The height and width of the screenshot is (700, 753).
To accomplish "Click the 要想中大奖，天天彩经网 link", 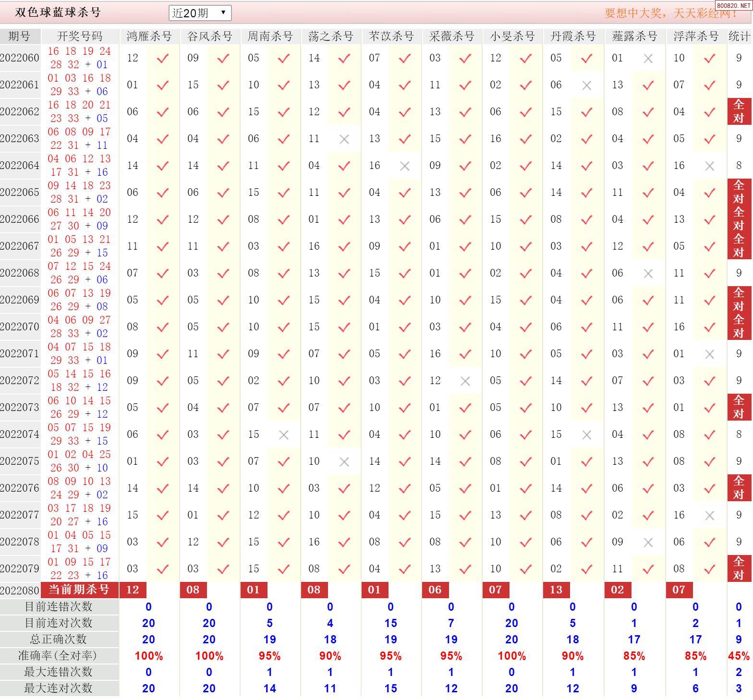I will point(670,13).
